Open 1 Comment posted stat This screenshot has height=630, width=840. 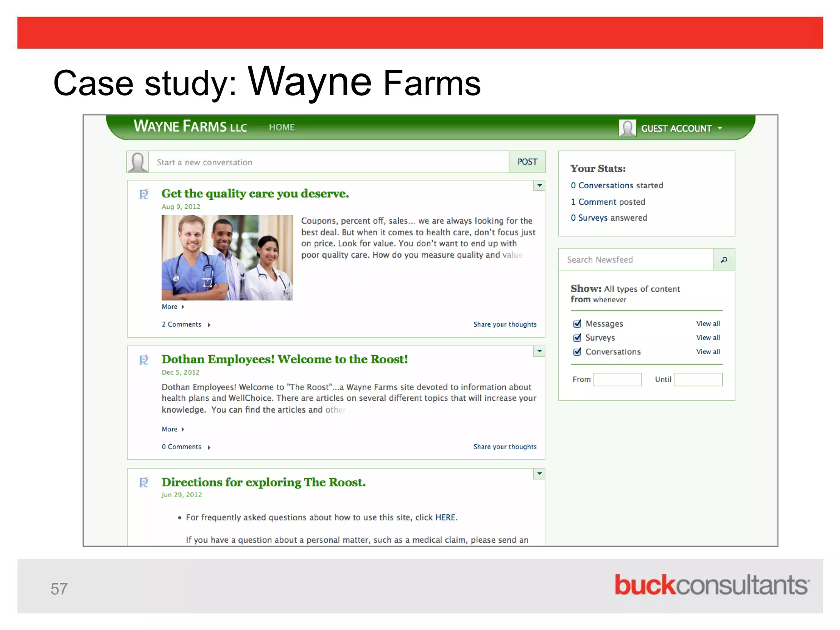pyautogui.click(x=608, y=202)
